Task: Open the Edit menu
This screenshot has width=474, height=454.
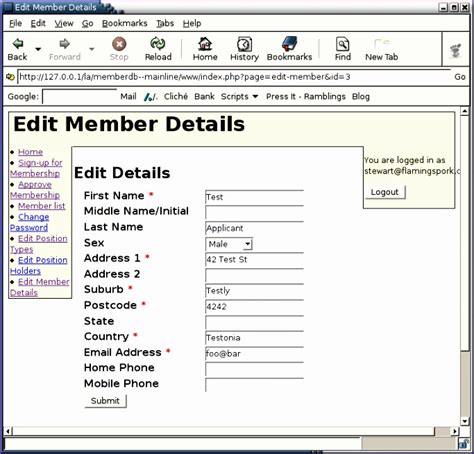Action: pos(38,24)
